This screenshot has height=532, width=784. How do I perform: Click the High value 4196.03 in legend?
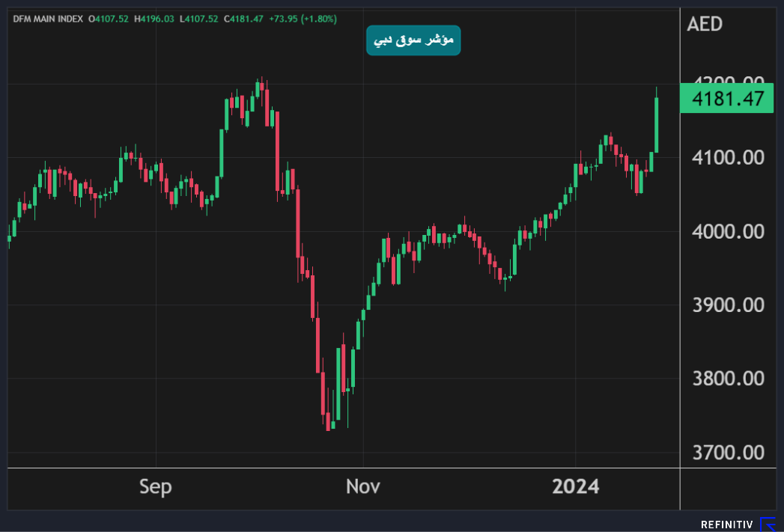pyautogui.click(x=155, y=19)
